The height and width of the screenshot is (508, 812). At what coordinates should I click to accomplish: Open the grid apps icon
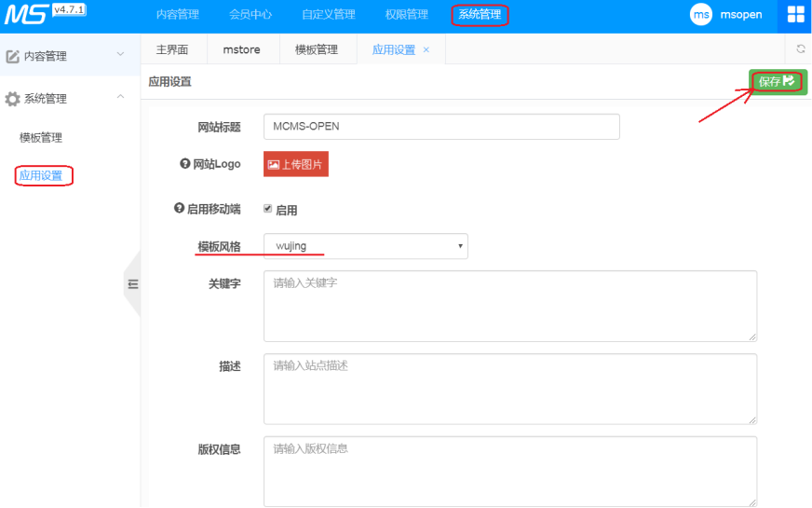pos(795,15)
